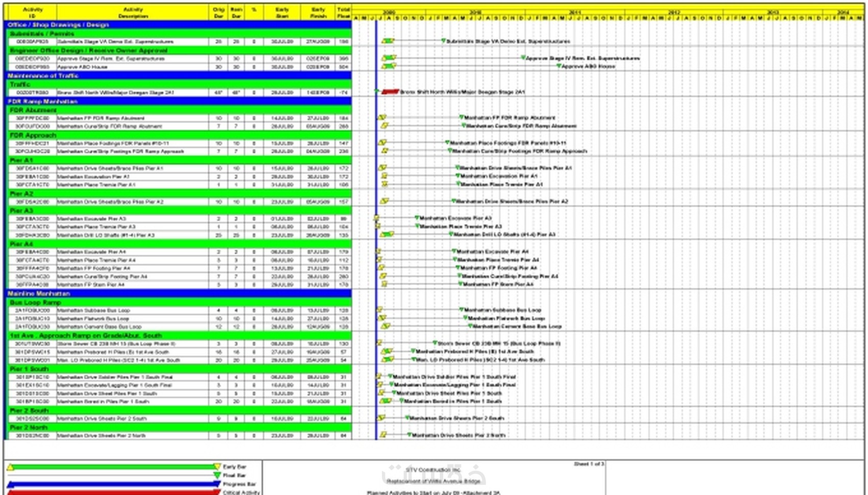This screenshot has width=868, height=495.
Task: Click 'Manhattan FP Footing Pier A4' in the activity table
Action: 93,268
